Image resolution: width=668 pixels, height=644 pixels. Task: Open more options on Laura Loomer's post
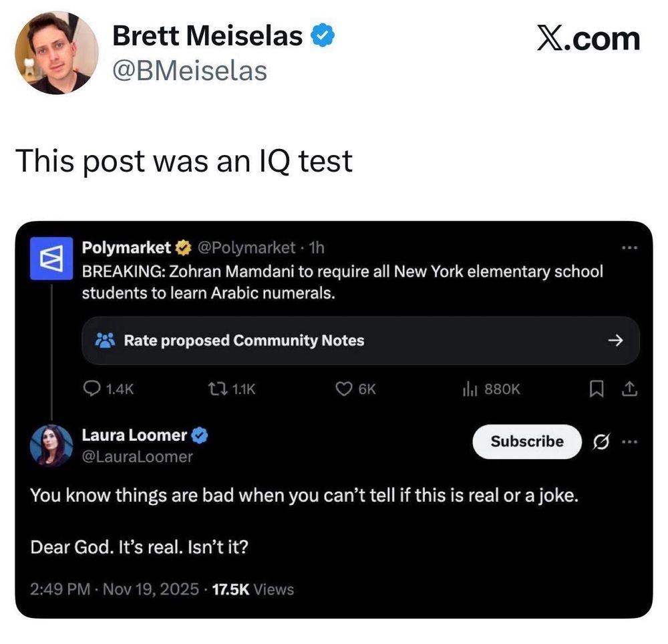(629, 442)
